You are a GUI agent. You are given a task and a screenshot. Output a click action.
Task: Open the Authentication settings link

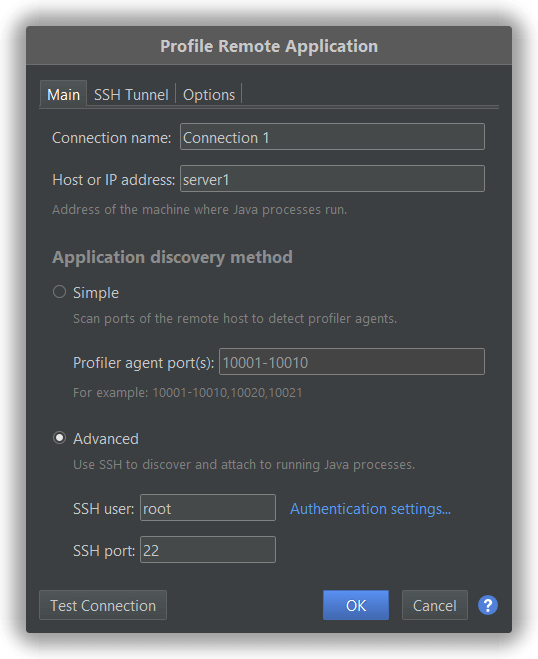click(x=370, y=509)
